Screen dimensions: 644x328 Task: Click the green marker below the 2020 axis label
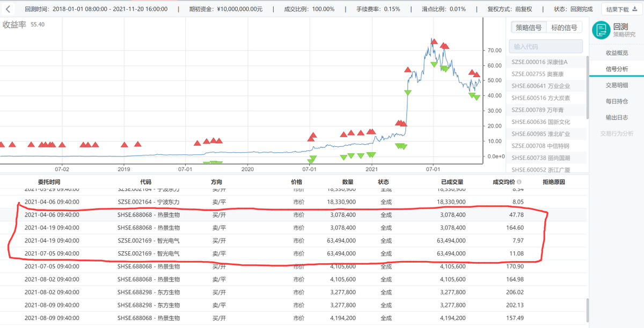point(215,162)
